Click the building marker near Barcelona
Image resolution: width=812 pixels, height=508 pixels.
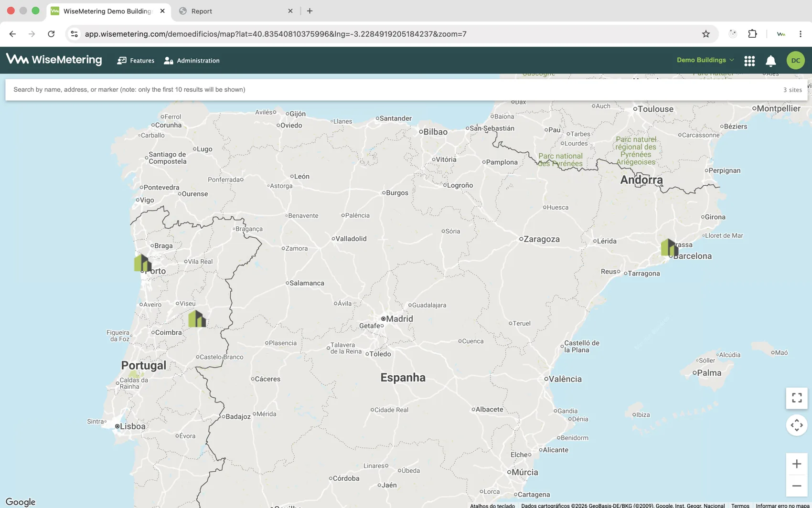[x=669, y=247]
